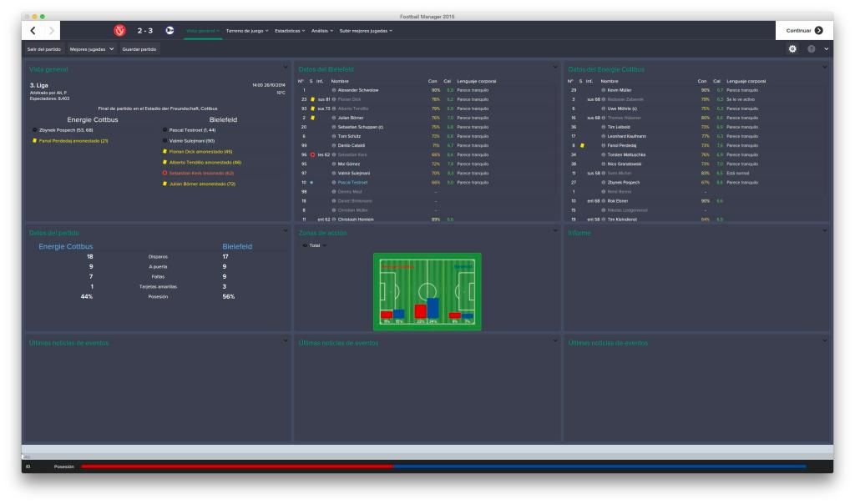Click the goal icon in Pascal Testroet's row
The height and width of the screenshot is (504, 855).
(311, 183)
